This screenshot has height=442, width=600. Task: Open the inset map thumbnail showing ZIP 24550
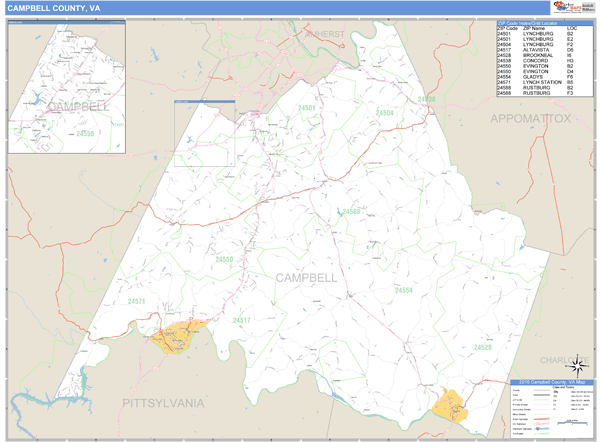67,87
